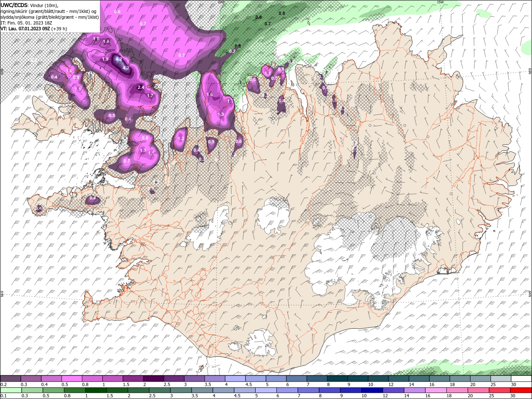Click the '15W' longitude label at top
Viewport: 532px width, 399px height.
440,2
